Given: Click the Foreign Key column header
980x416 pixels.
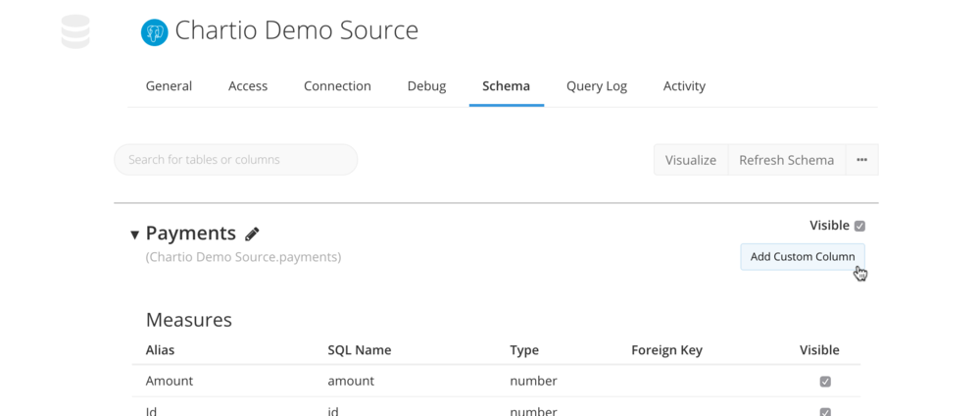Looking at the screenshot, I should coord(666,349).
